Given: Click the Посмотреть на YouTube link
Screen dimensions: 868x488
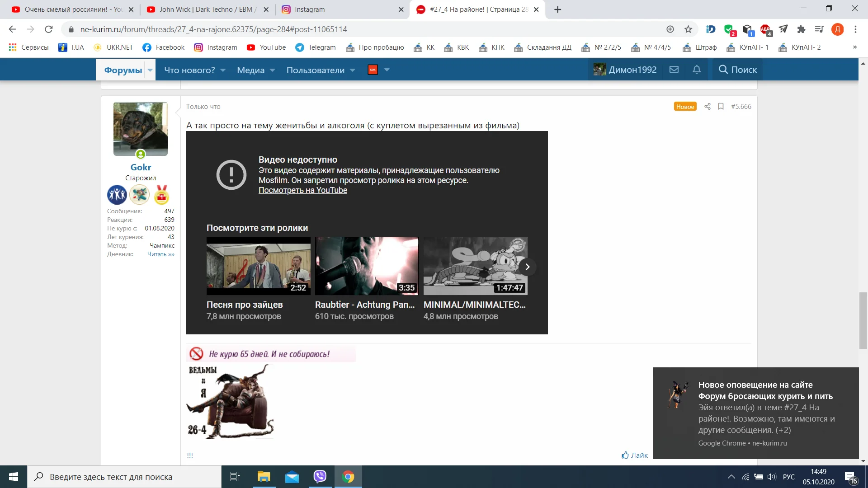Looking at the screenshot, I should point(303,190).
